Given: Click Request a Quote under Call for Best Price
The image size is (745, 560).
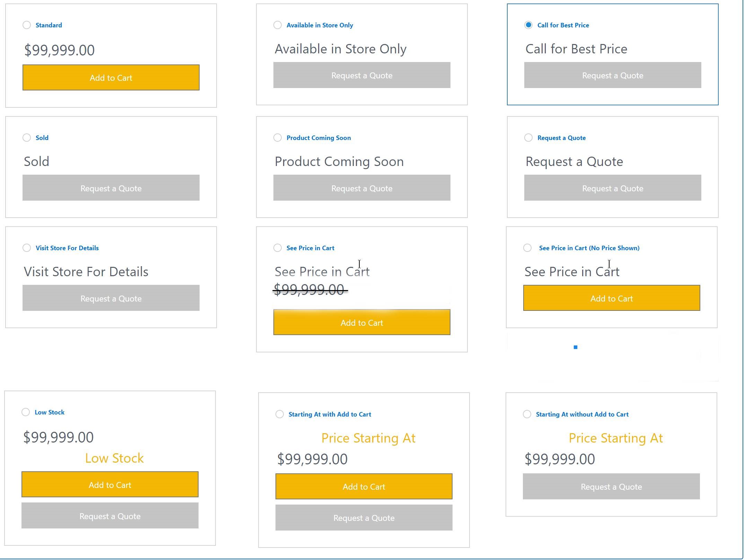Looking at the screenshot, I should coord(613,75).
